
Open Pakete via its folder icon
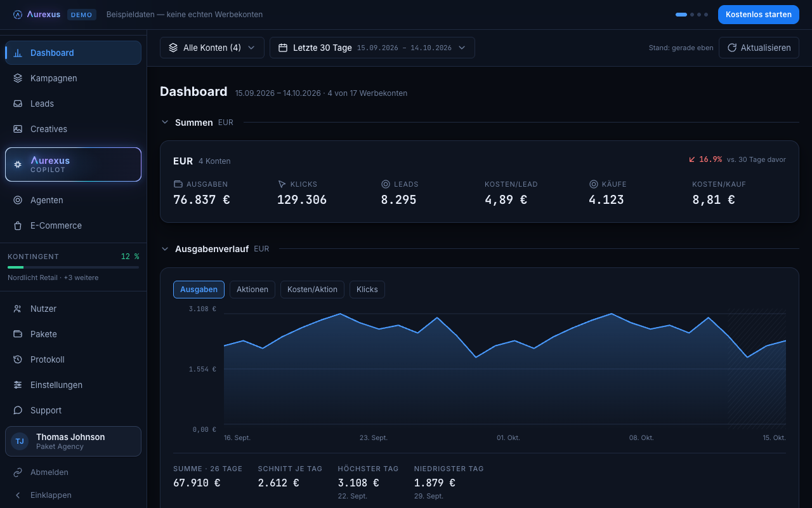(x=18, y=334)
